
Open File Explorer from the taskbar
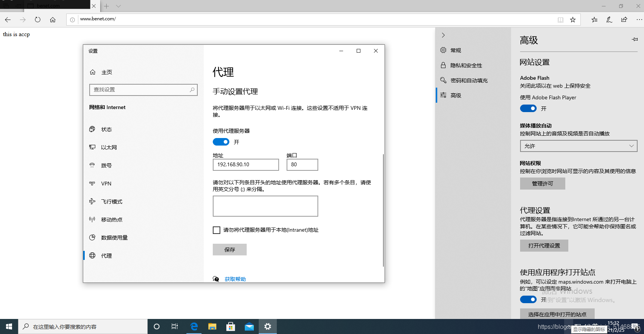coord(212,326)
